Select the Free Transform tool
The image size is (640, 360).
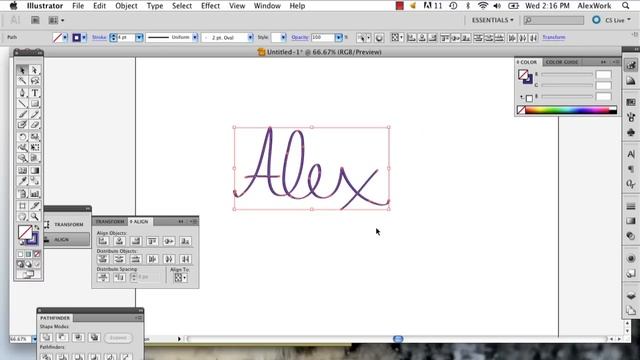(x=35, y=147)
